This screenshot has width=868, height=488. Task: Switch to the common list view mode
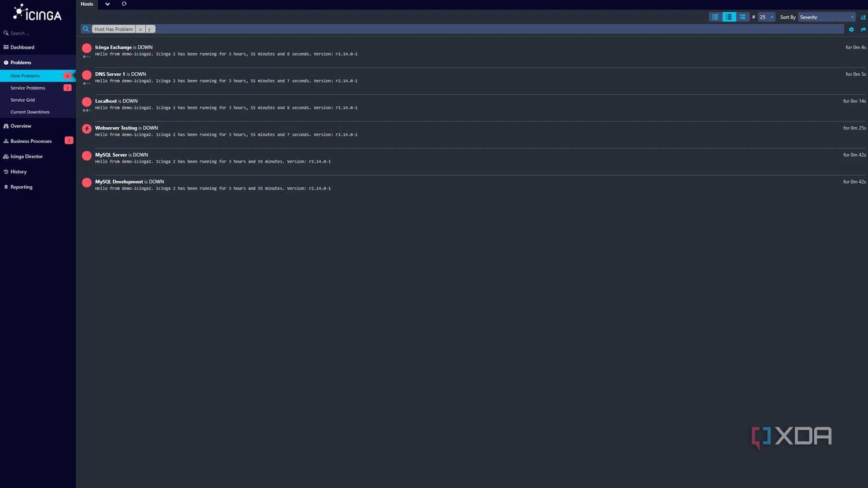[x=729, y=17]
